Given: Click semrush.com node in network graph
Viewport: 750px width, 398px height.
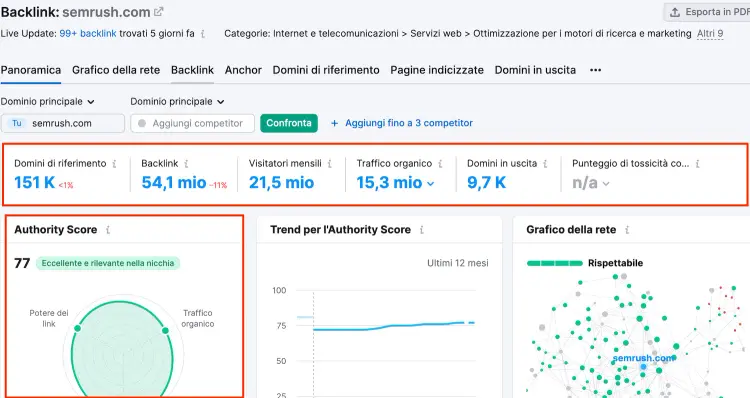Looking at the screenshot, I should pyautogui.click(x=643, y=366).
